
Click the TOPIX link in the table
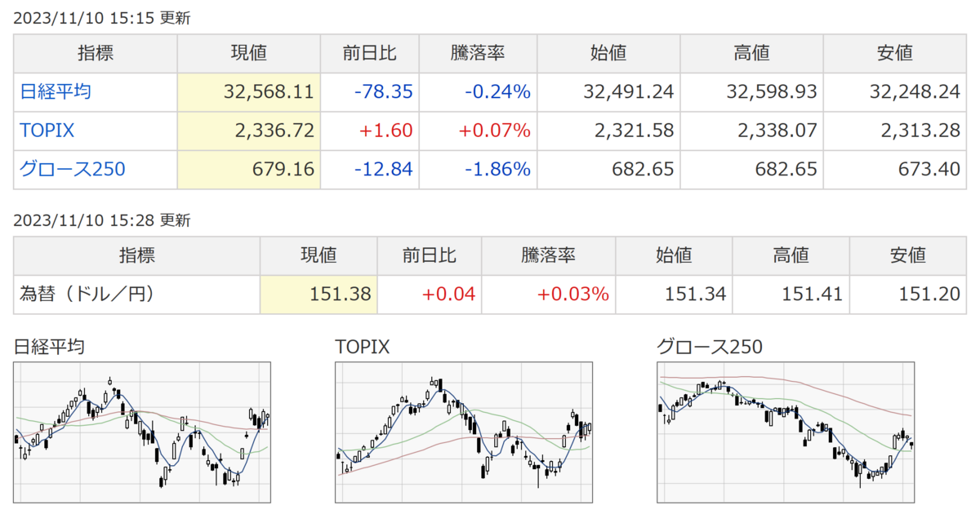pos(47,131)
